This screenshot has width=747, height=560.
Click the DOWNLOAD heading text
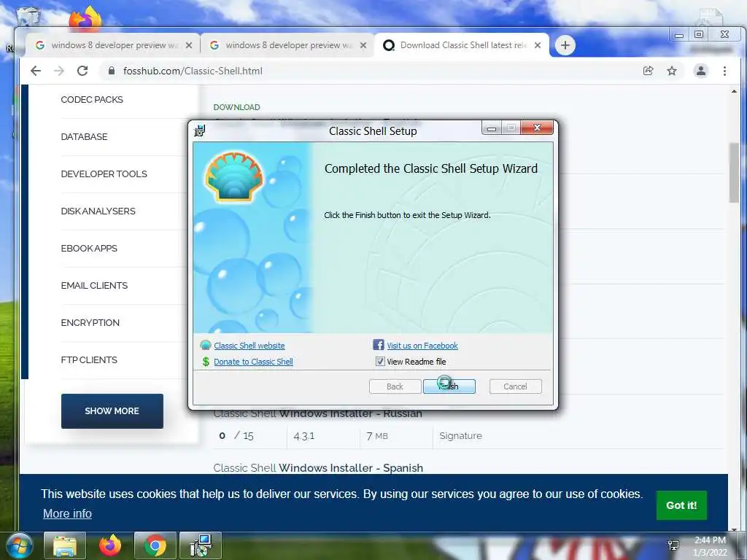coord(237,107)
